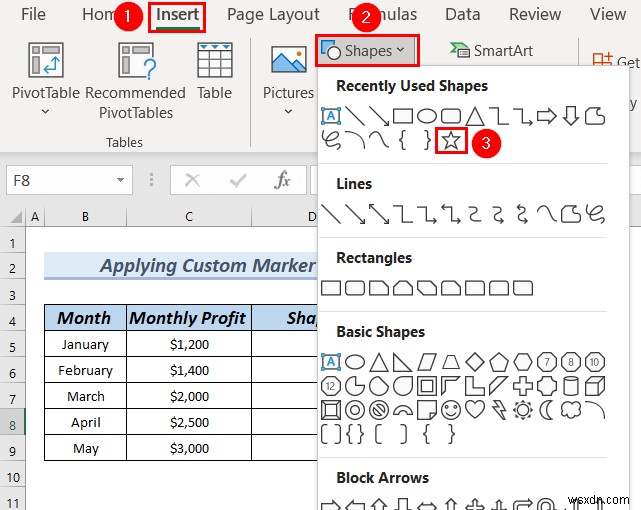Go to the View tab
Image resolution: width=641 pixels, height=510 pixels.
point(608,14)
